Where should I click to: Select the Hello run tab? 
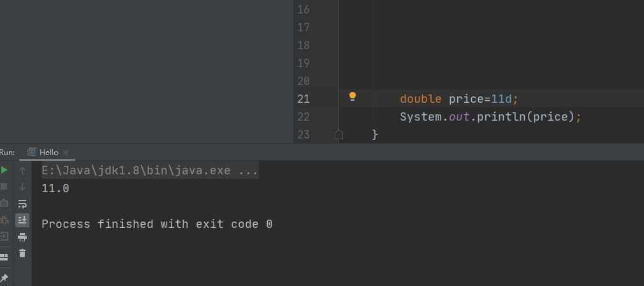(48, 152)
